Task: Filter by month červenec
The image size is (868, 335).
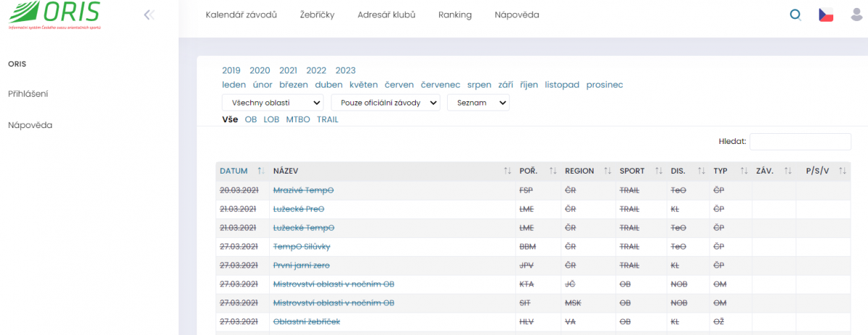Action: (x=441, y=85)
